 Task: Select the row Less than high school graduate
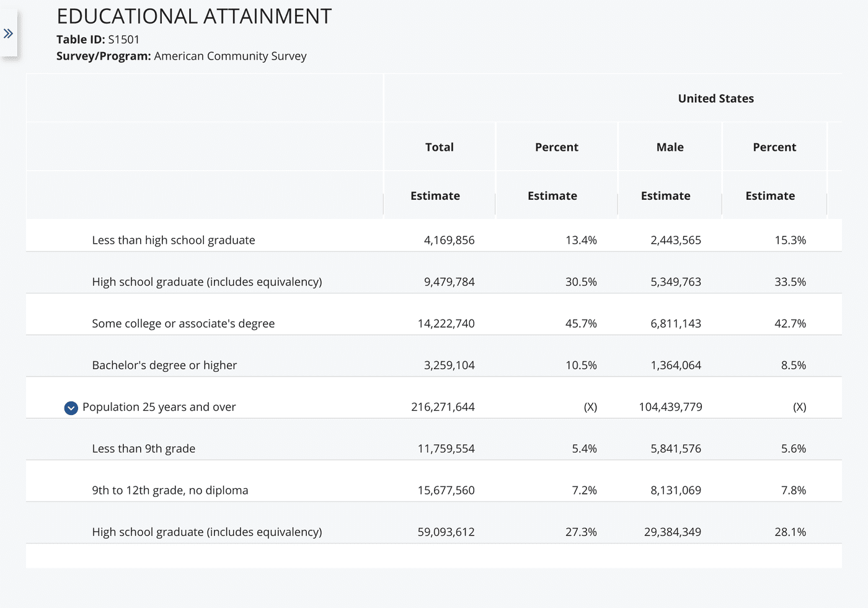(174, 240)
